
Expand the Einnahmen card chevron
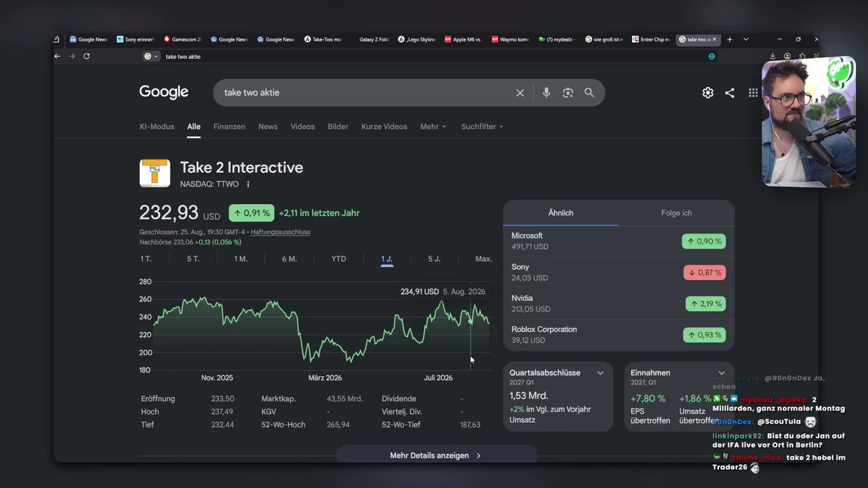click(722, 373)
